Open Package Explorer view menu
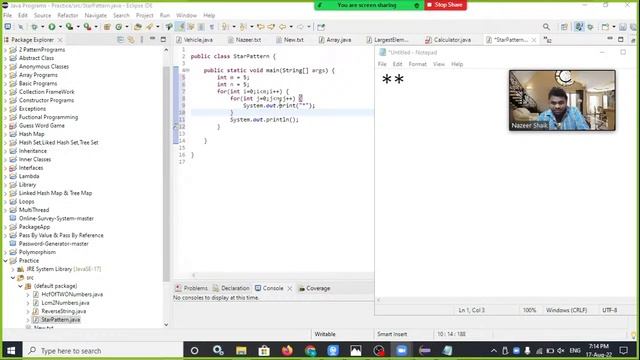 (x=142, y=40)
